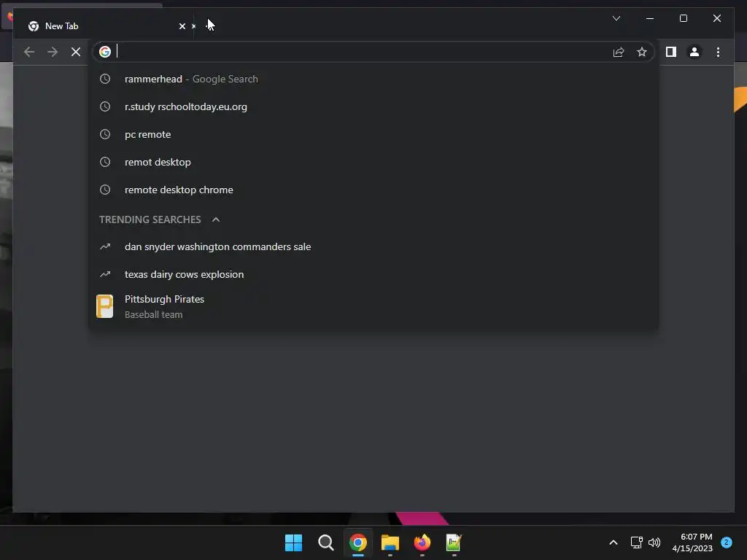Click the Chrome icon in the taskbar

click(x=357, y=542)
